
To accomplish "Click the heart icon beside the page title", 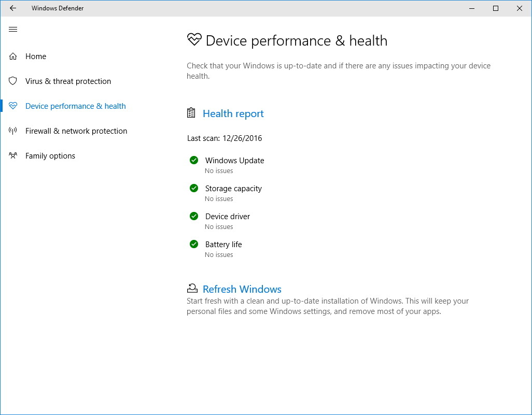I will coord(194,40).
